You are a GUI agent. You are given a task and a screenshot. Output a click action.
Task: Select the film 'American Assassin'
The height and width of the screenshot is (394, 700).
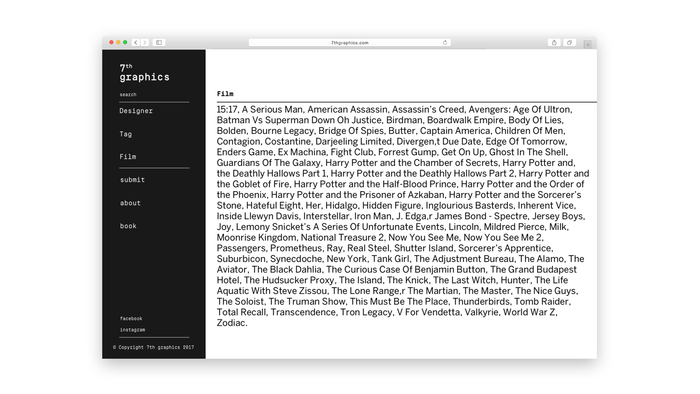pyautogui.click(x=347, y=109)
